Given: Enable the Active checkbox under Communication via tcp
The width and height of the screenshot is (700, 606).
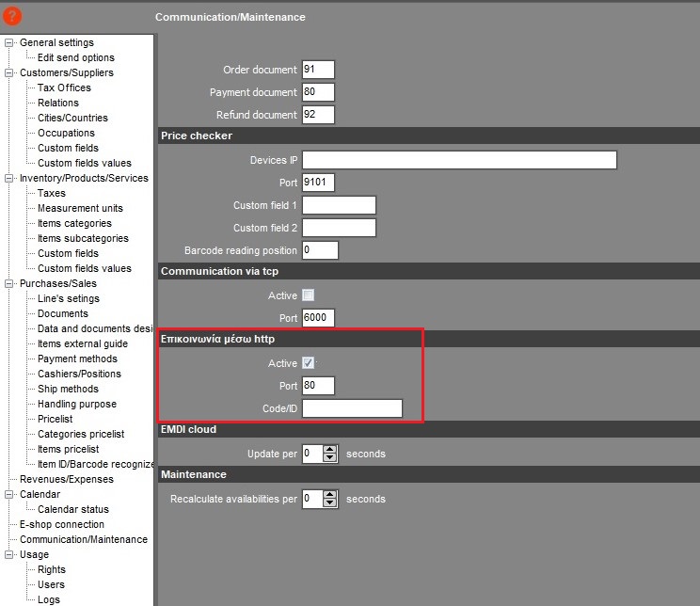Looking at the screenshot, I should pos(308,295).
